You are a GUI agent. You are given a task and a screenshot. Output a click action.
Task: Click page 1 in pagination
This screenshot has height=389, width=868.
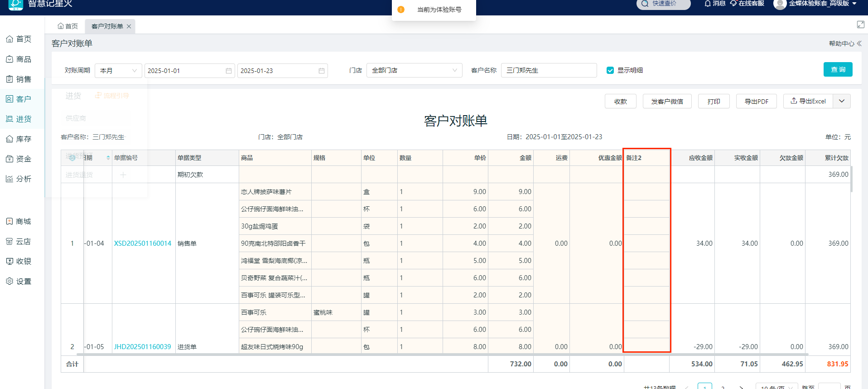[705, 387]
